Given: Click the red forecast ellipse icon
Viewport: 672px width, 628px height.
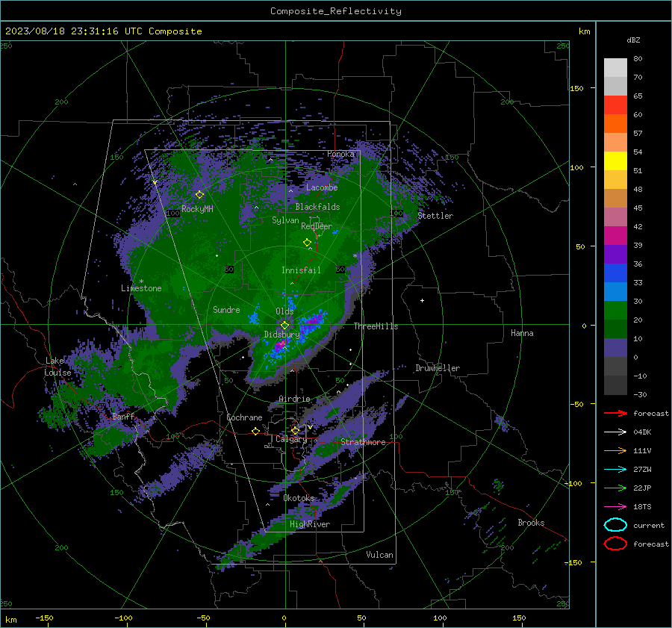Looking at the screenshot, I should (x=615, y=544).
